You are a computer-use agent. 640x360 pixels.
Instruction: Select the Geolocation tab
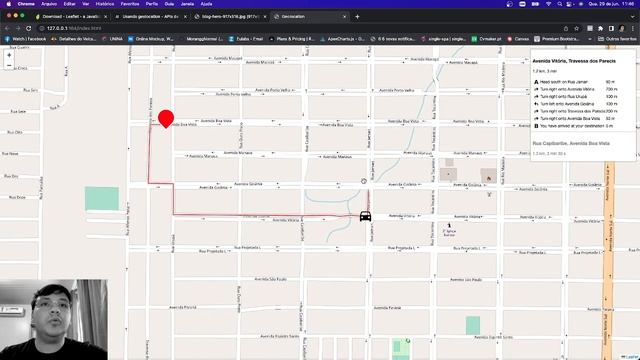309,16
